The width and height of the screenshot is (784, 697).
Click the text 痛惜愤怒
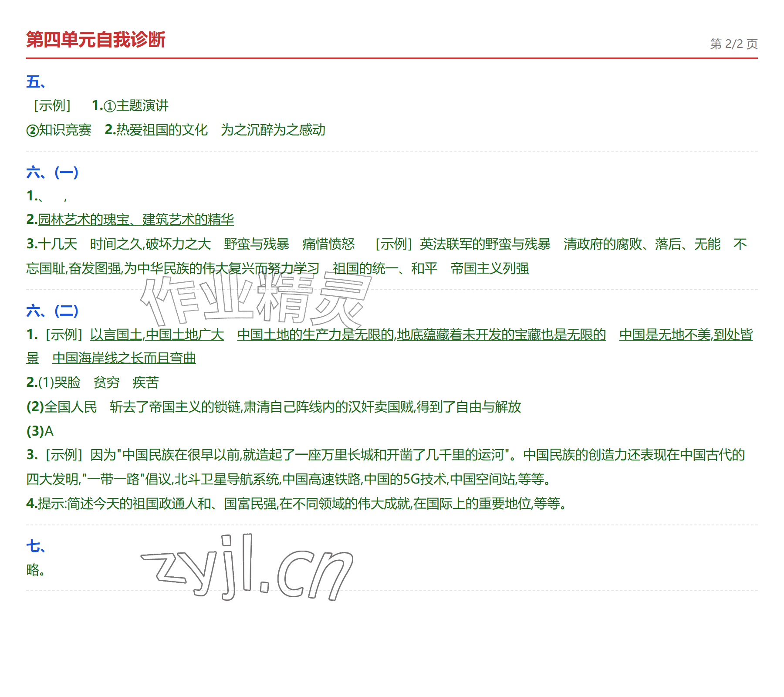point(328,244)
